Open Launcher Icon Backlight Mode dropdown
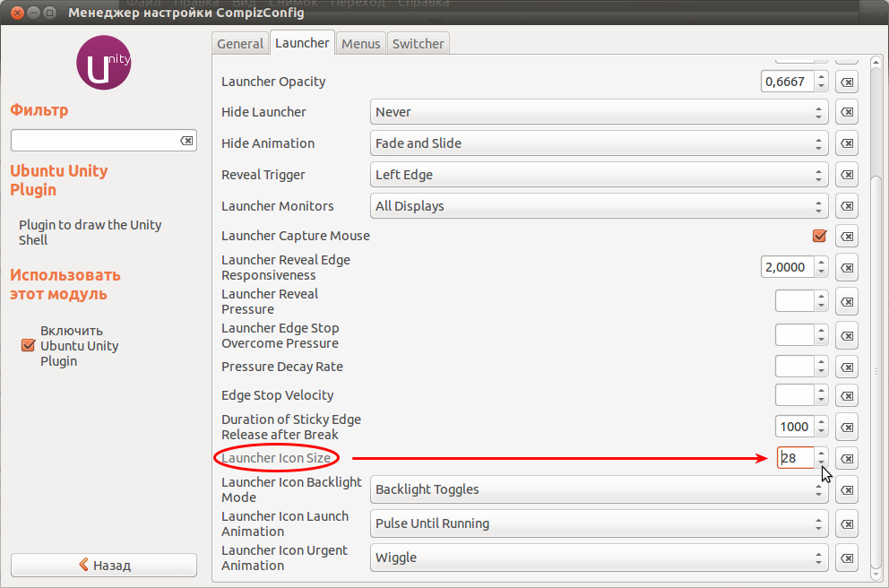This screenshot has height=588, width=889. [599, 489]
